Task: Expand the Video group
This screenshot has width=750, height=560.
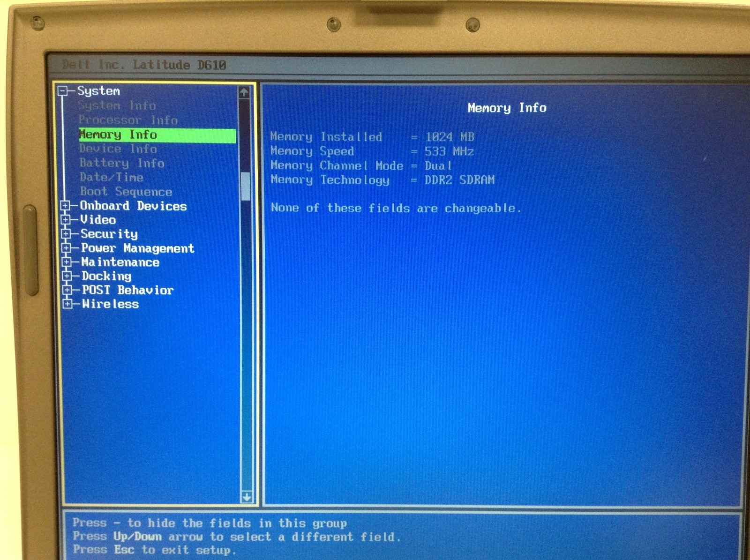Action: 66,219
